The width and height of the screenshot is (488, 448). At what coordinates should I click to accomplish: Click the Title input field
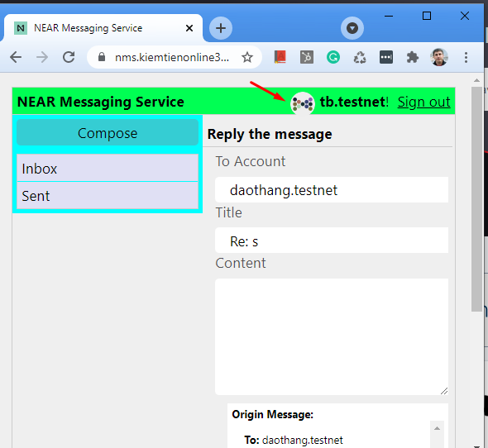pyautogui.click(x=332, y=241)
